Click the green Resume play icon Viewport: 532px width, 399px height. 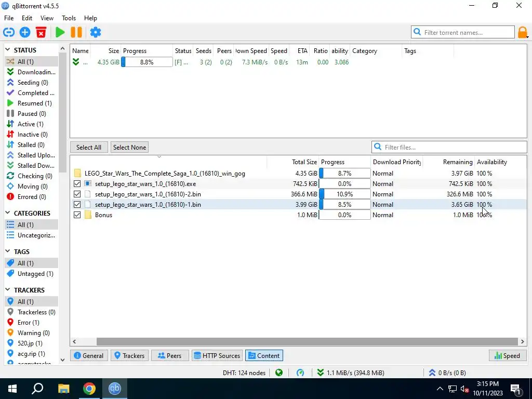60,32
